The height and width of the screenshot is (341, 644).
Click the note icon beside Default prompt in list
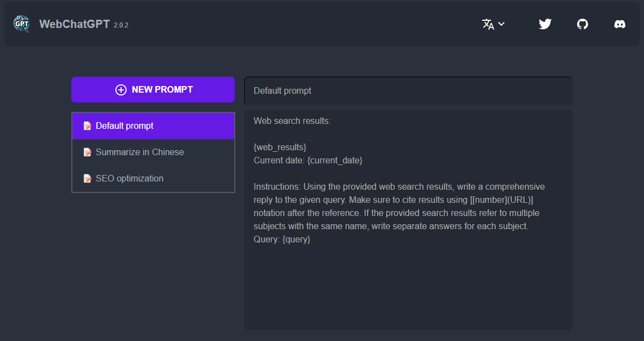[87, 126]
